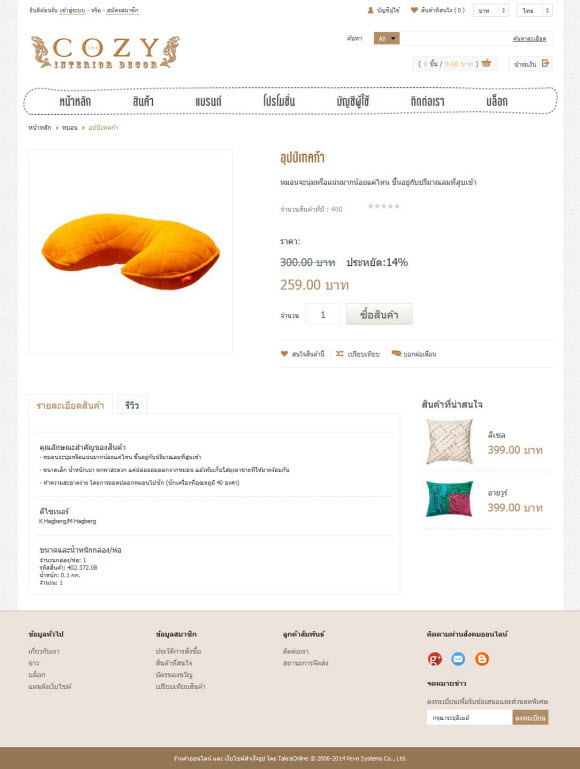Screen dimensions: 580x769
Task: Open the สินค้า menu in navigation bar
Action: [143, 102]
